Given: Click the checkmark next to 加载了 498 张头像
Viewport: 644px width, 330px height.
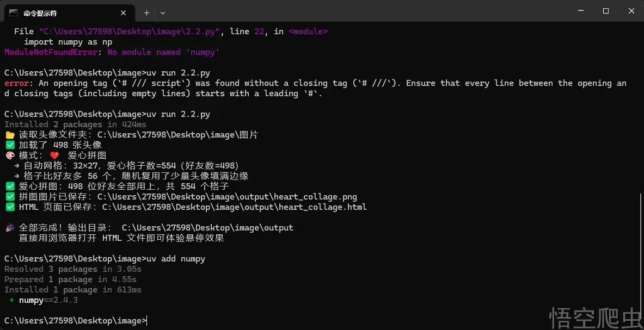Looking at the screenshot, I should (x=9, y=145).
